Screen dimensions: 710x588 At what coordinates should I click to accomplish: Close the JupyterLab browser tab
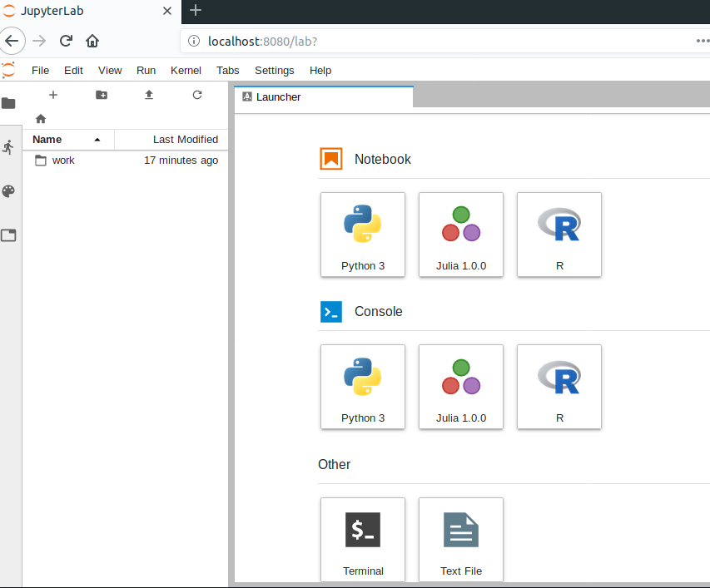tap(167, 11)
